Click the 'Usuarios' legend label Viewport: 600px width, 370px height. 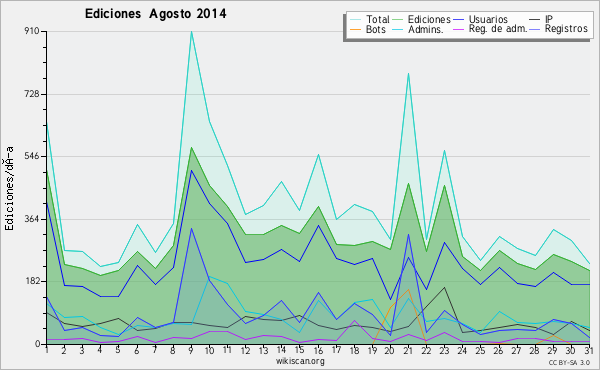tap(488, 19)
